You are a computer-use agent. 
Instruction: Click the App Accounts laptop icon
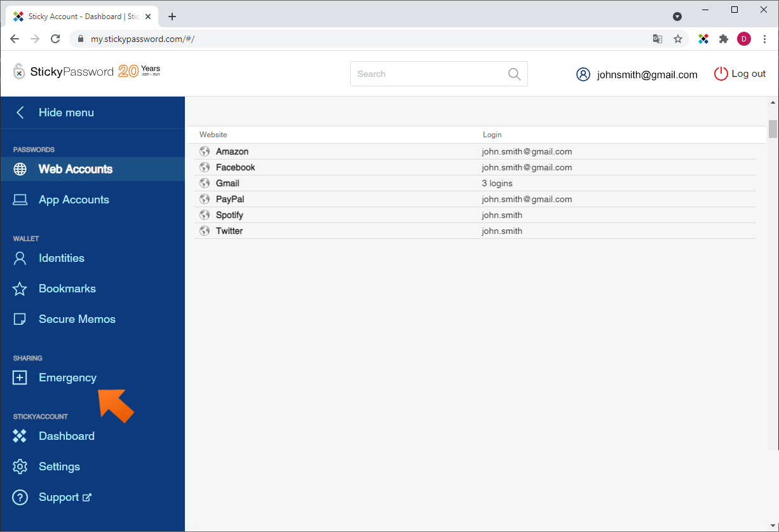pyautogui.click(x=20, y=200)
